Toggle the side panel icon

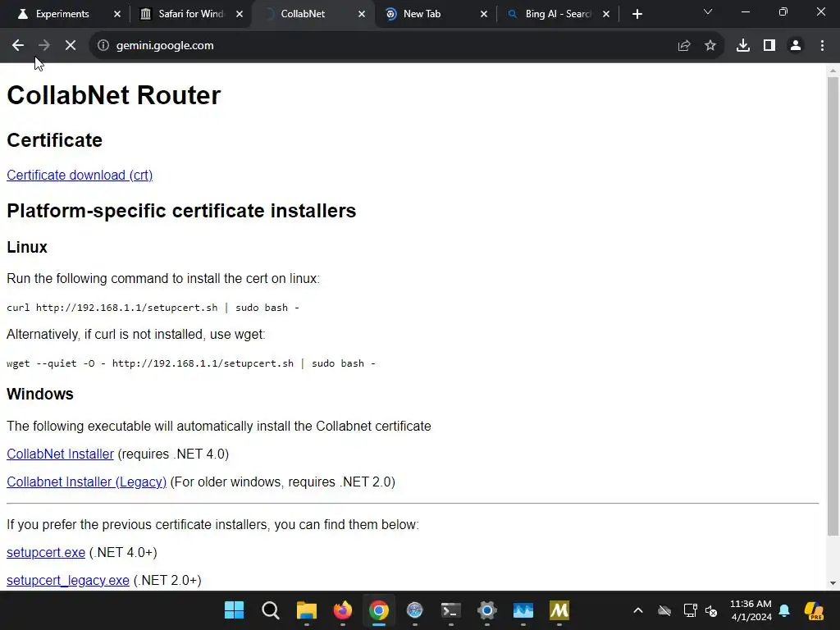(x=769, y=46)
